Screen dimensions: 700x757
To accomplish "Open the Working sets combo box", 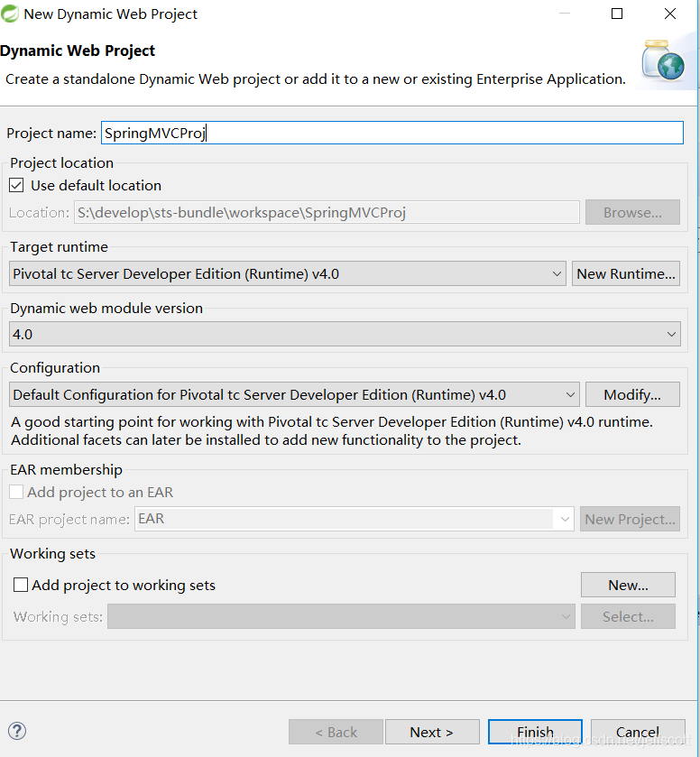I will click(341, 616).
